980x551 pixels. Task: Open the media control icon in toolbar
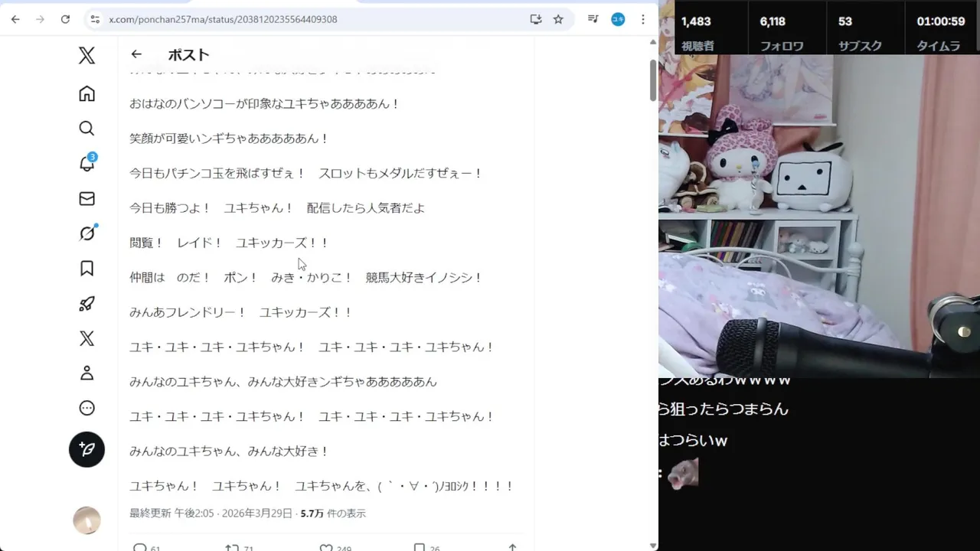point(593,19)
